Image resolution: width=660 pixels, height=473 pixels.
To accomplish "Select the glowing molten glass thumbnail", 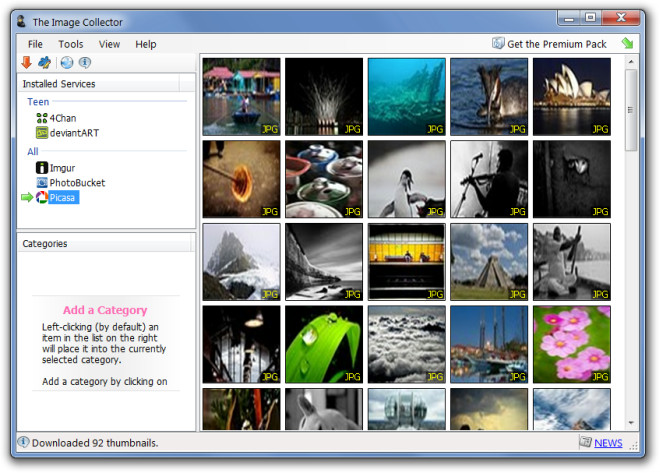I will click(x=241, y=179).
